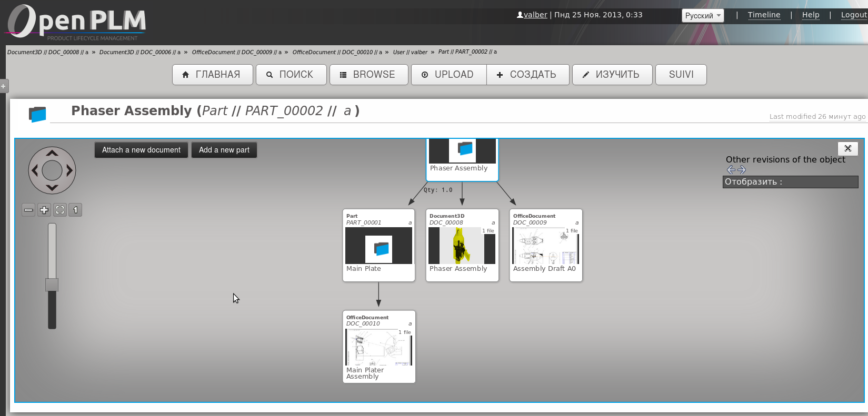Open the SUIVI menu
The image size is (868, 416).
pos(681,75)
